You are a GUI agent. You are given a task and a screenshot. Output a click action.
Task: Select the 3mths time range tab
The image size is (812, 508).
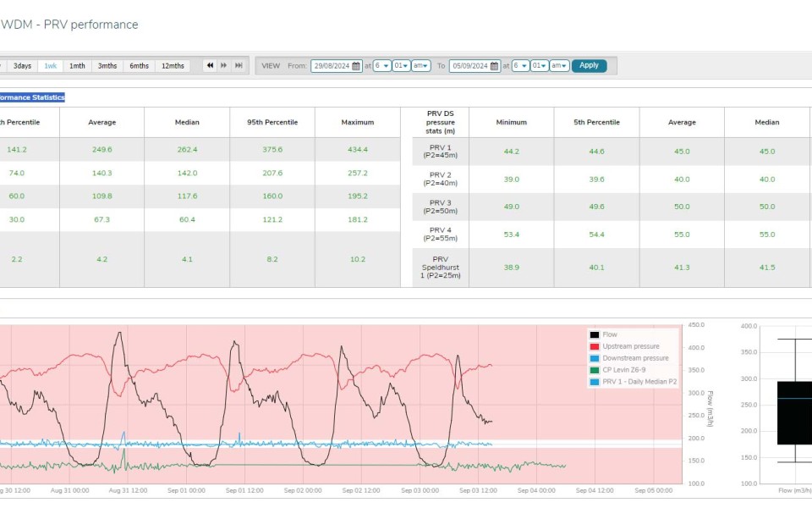[107, 66]
